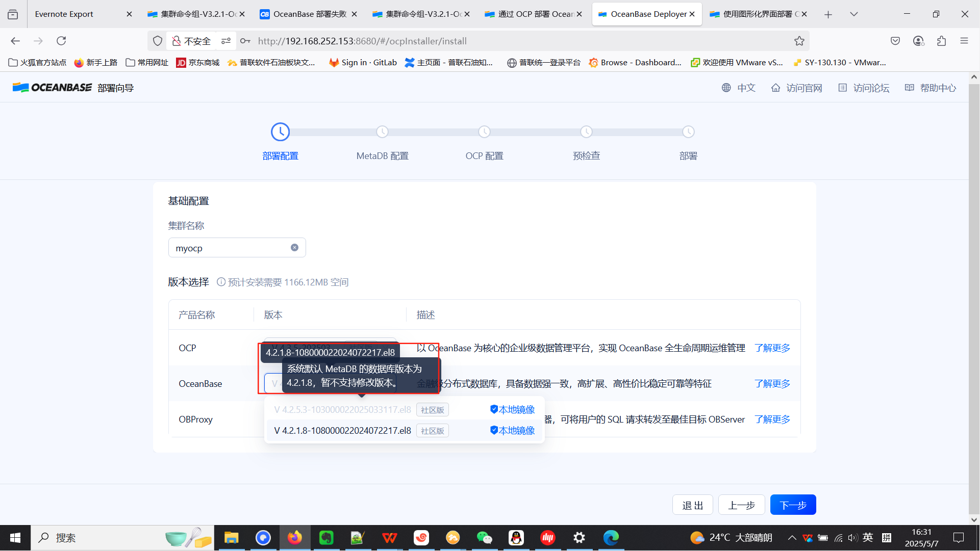This screenshot has height=551, width=980.
Task: Click the taskbar 搜索 box
Action: click(122, 538)
